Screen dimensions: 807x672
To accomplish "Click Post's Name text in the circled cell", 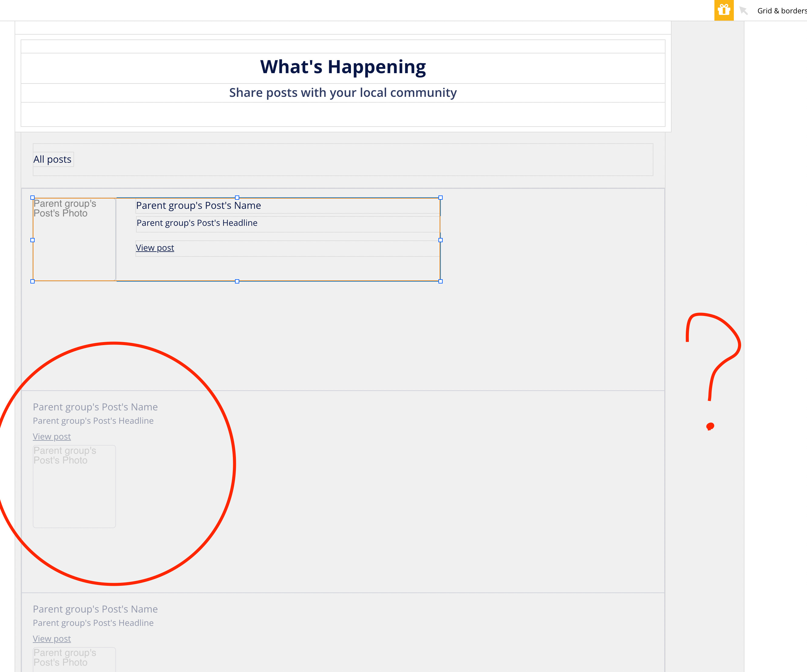I will point(95,407).
